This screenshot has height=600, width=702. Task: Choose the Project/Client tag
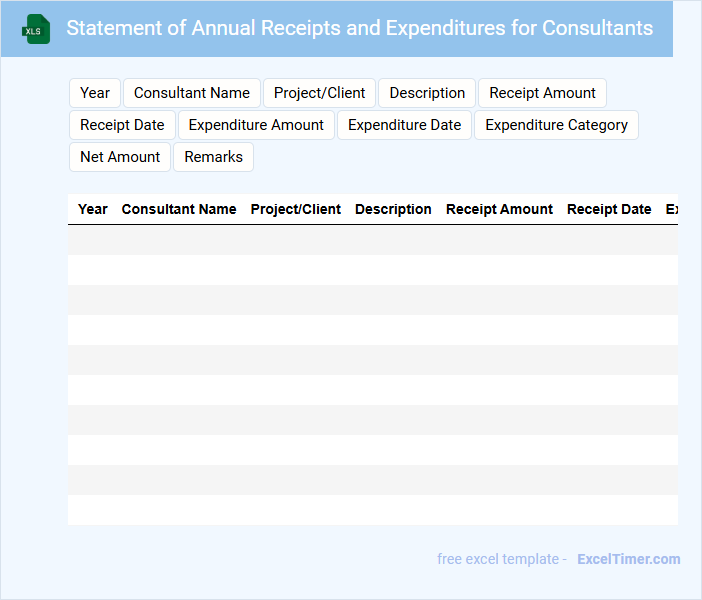click(320, 93)
